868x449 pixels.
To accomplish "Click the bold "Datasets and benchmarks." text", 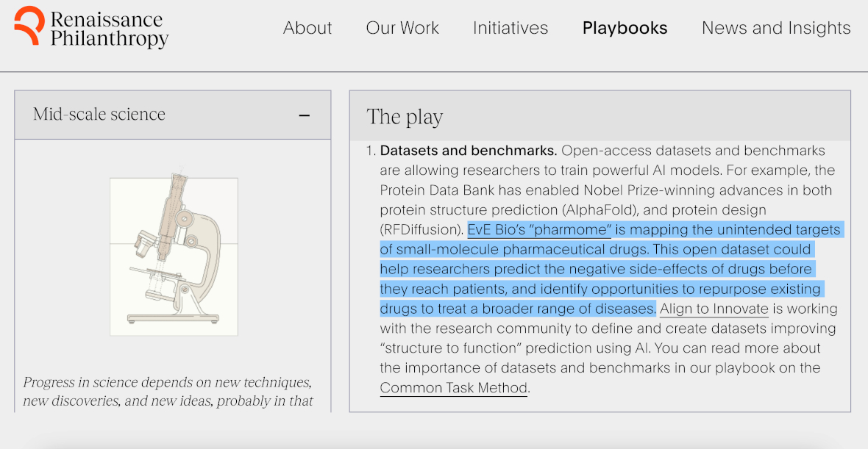I will [468, 151].
